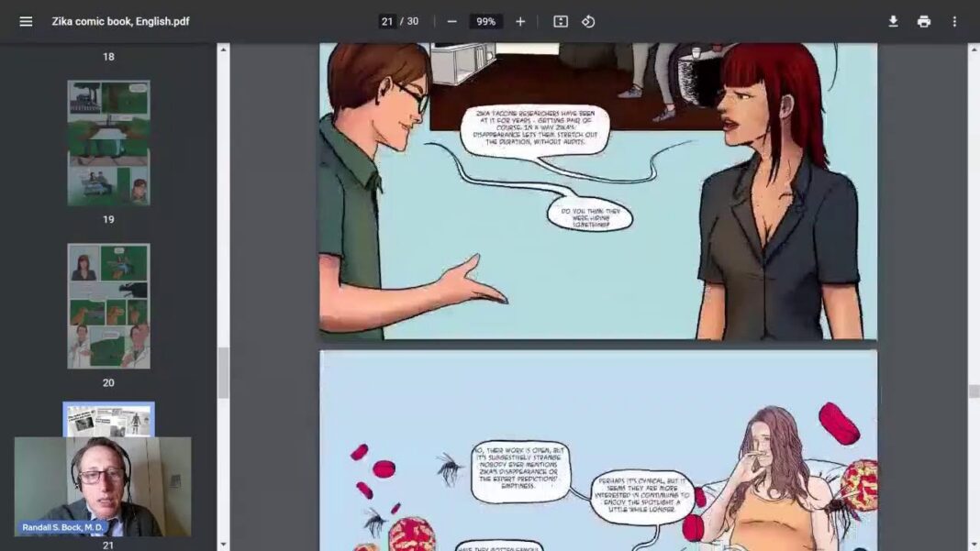Viewport: 980px width, 551px height.
Task: Click the Randall S. Bock, M. D. name label
Action: tap(63, 527)
